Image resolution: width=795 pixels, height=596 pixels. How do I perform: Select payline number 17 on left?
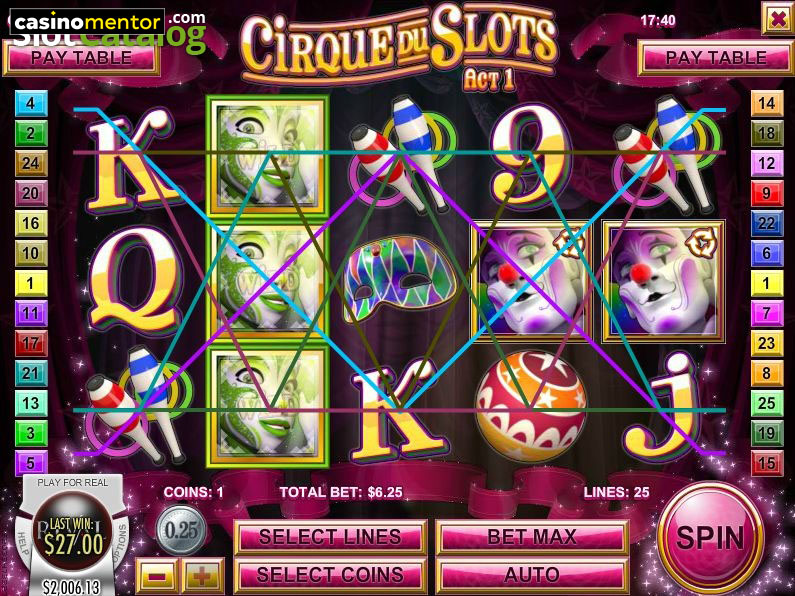click(31, 343)
